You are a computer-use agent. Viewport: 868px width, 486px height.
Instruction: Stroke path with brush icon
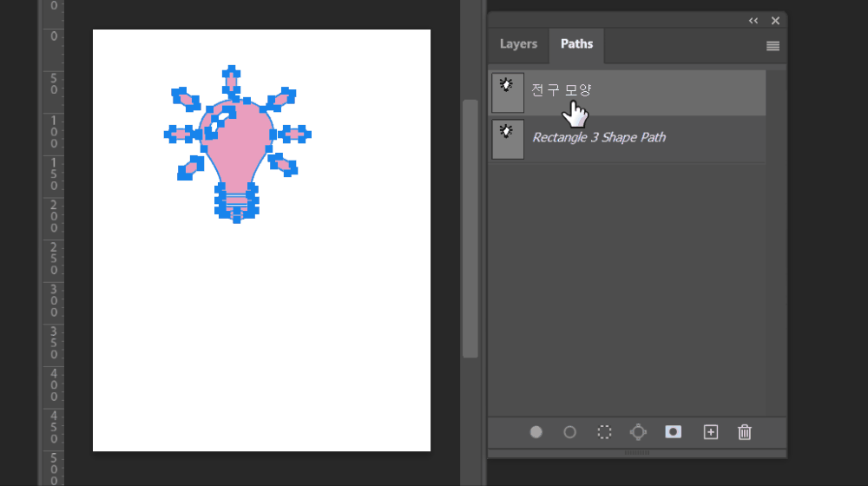(x=569, y=432)
